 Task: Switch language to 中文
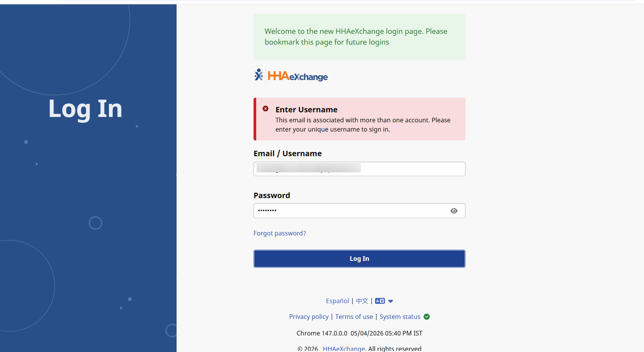click(362, 301)
